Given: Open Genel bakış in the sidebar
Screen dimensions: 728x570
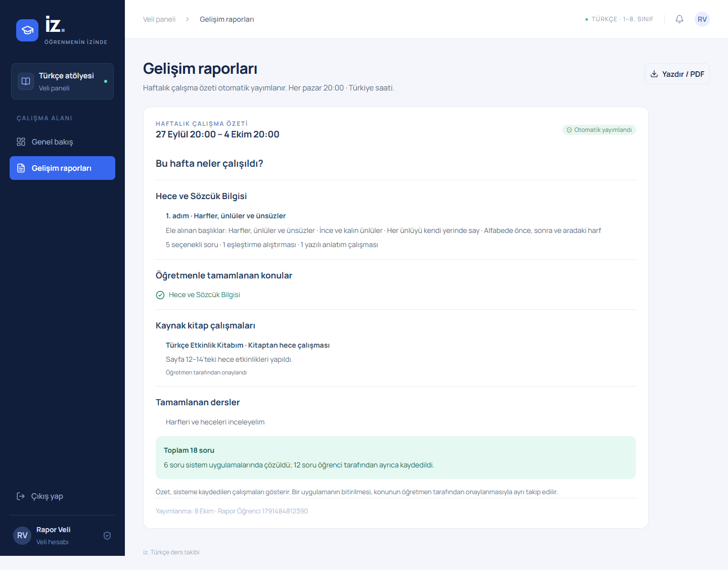Looking at the screenshot, I should (x=62, y=142).
